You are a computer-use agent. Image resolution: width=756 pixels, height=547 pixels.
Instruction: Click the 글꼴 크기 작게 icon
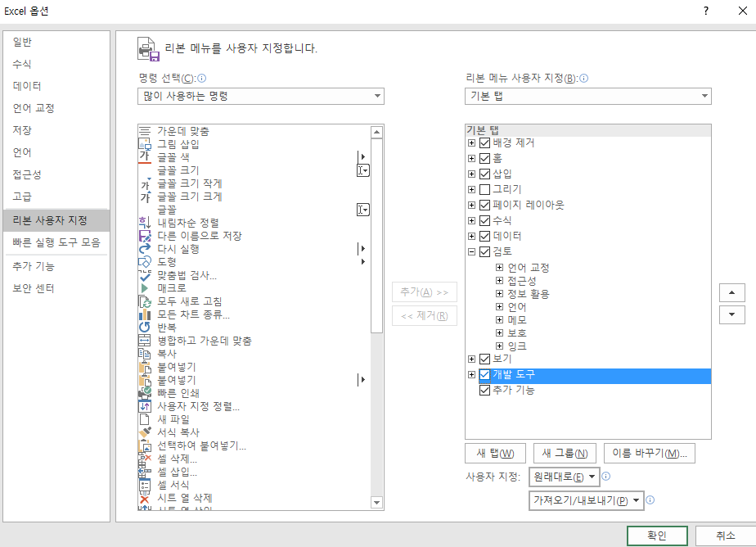145,183
